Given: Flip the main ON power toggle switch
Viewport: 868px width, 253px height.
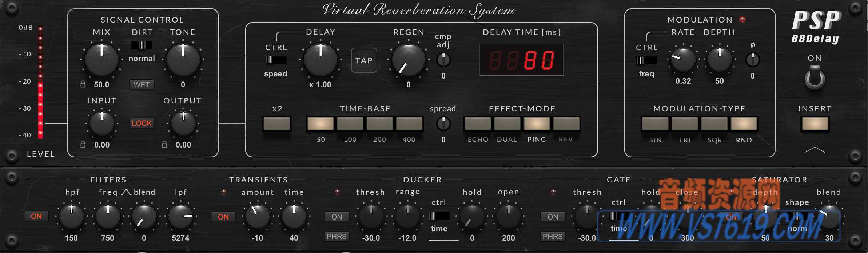Looking at the screenshot, I should pos(815,77).
